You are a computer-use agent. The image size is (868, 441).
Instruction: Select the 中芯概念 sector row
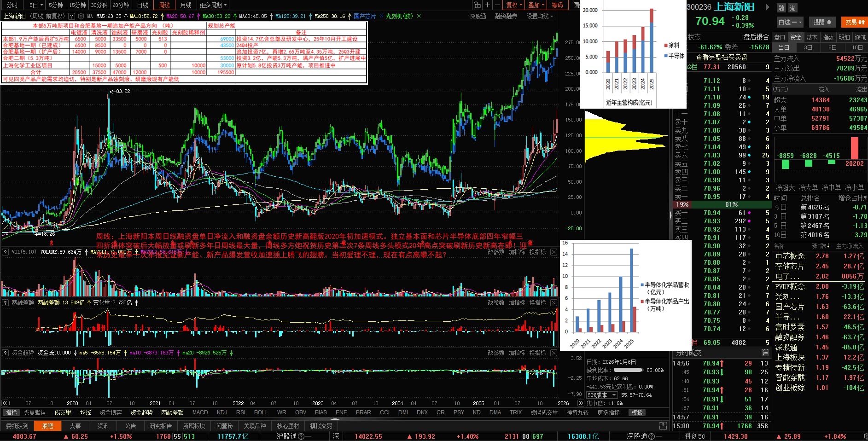pos(820,256)
